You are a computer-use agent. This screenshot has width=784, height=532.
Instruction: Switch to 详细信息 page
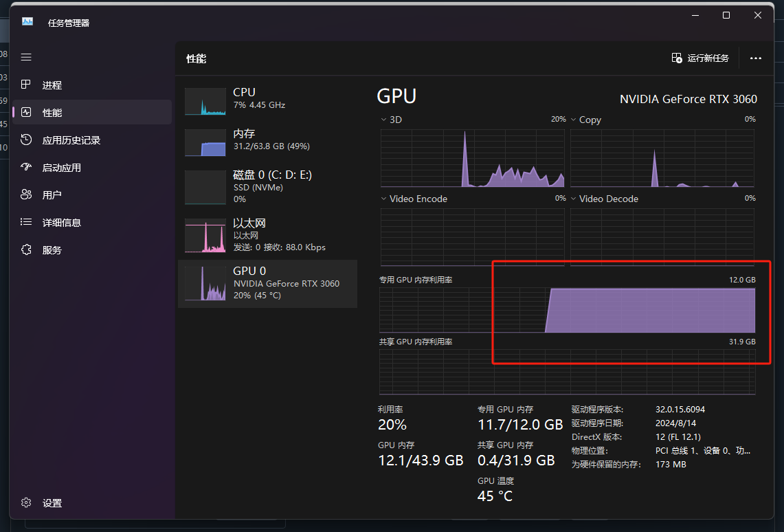tap(92, 223)
